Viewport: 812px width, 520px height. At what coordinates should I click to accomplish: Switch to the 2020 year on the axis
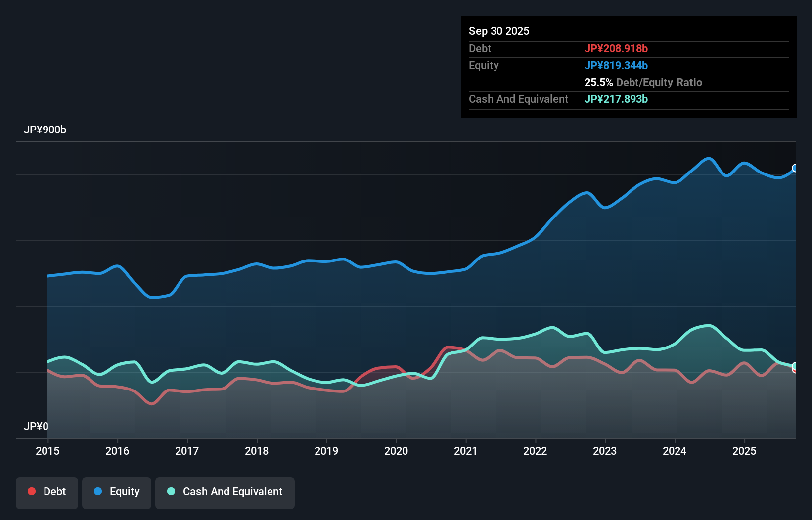pos(396,451)
